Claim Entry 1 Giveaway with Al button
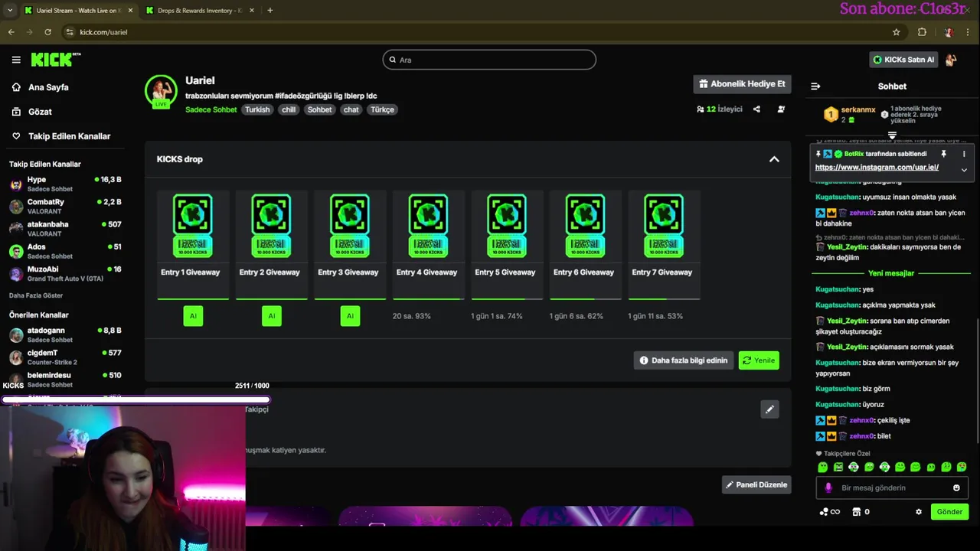Viewport: 980px width, 551px height. 193,316
